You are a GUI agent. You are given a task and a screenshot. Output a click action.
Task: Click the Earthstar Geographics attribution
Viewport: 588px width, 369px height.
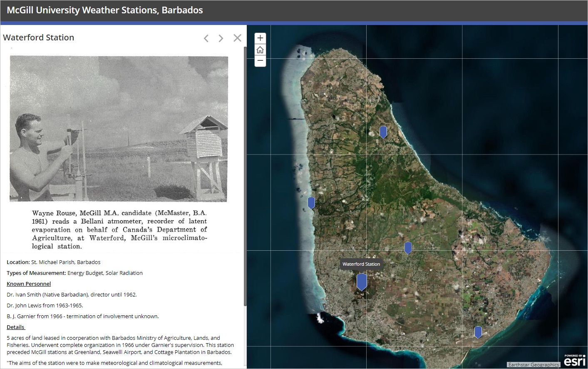pos(533,365)
